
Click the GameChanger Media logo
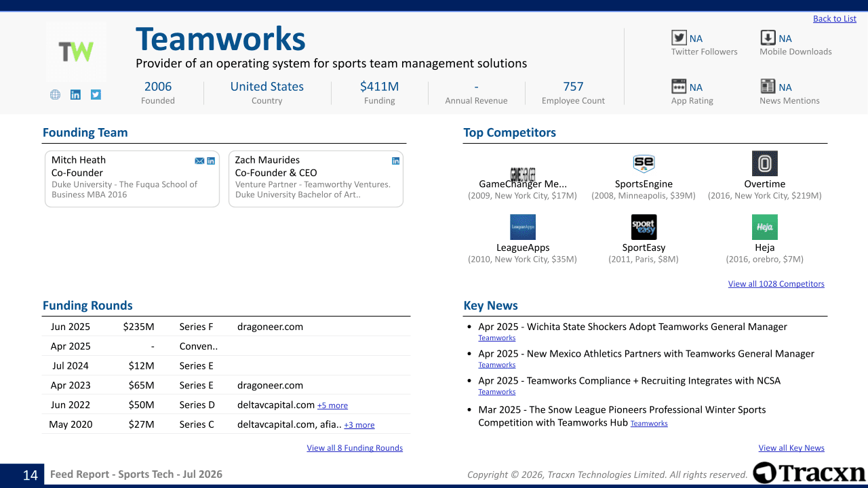522,173
